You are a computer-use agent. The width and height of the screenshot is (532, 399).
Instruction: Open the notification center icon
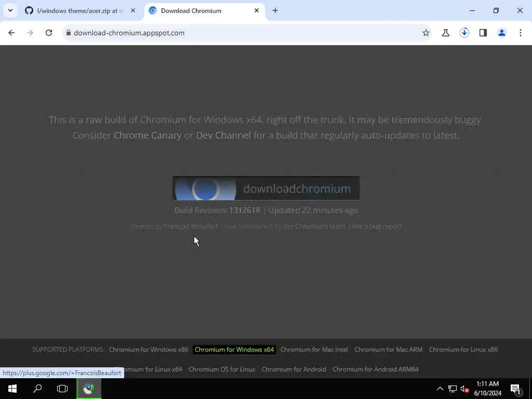coord(516,389)
